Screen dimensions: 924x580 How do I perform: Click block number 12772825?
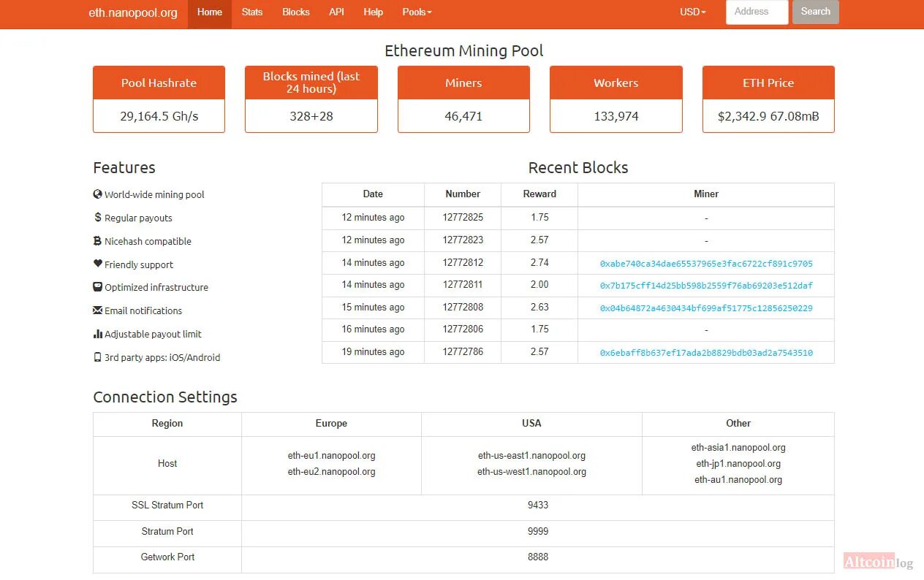click(x=463, y=217)
